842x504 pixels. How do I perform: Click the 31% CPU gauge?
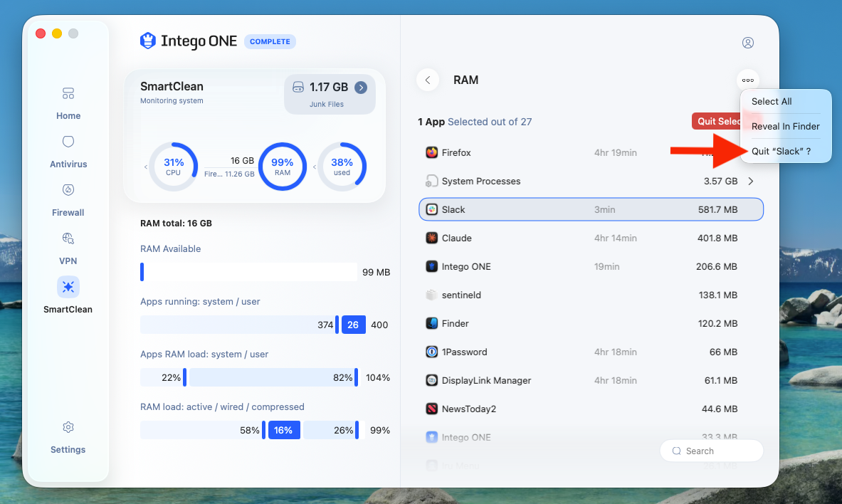tap(174, 167)
